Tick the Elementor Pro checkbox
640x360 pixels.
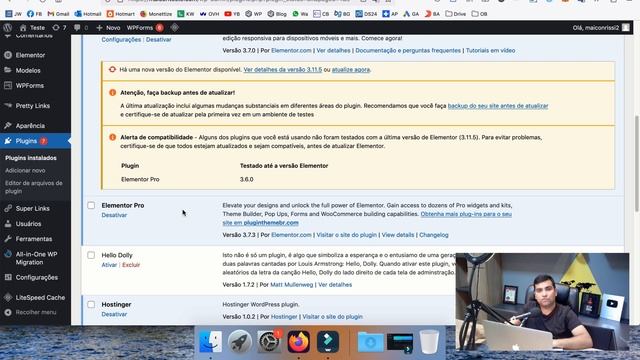point(91,205)
